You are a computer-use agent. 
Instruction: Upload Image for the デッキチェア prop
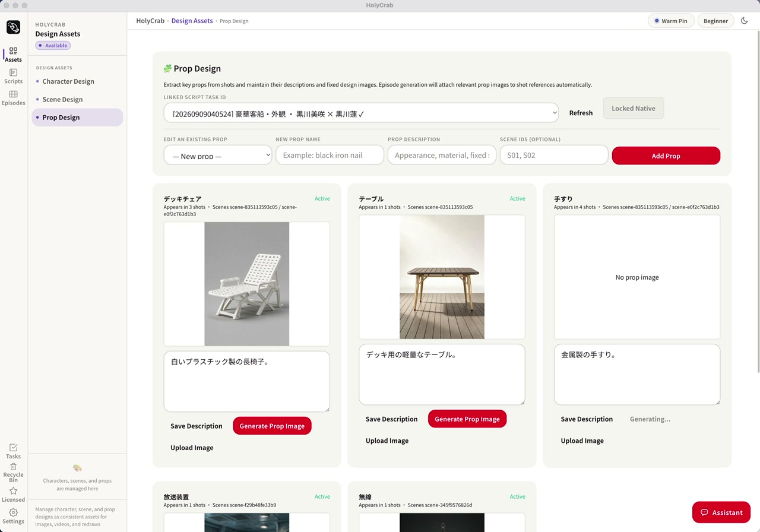pyautogui.click(x=192, y=448)
